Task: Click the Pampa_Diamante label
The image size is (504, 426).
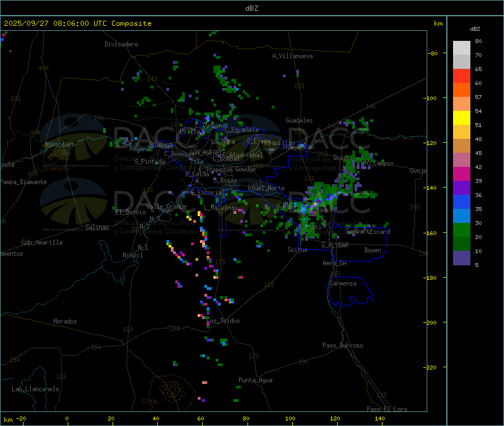Action: tap(24, 182)
